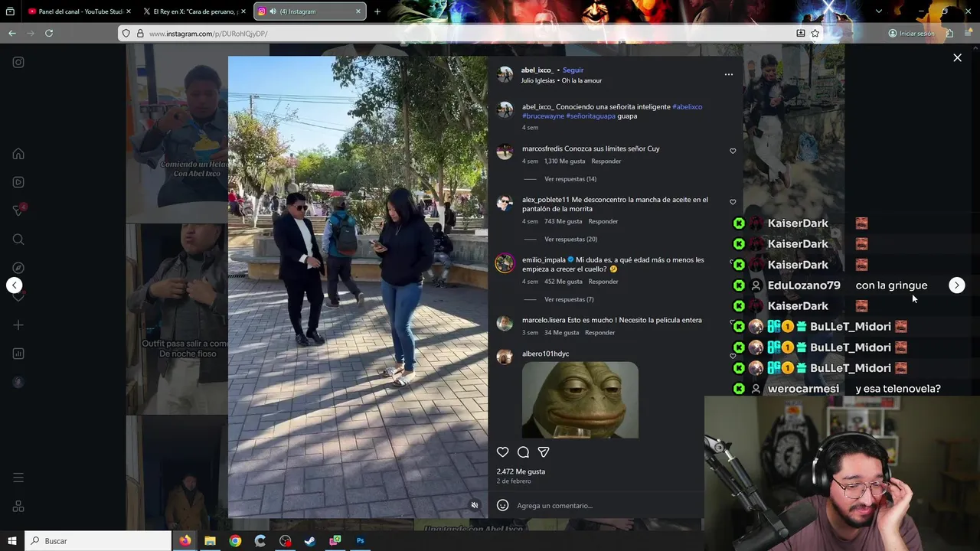Open Instagram home from the sidebar

pos(18,154)
